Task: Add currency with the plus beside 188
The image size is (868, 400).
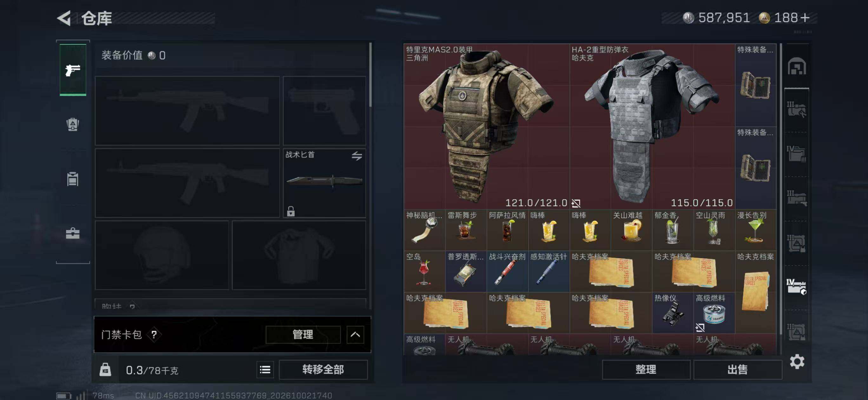Action: [x=805, y=17]
